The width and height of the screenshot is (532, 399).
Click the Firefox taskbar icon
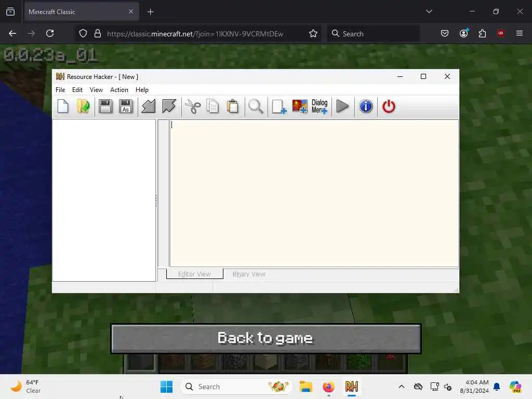coord(328,387)
